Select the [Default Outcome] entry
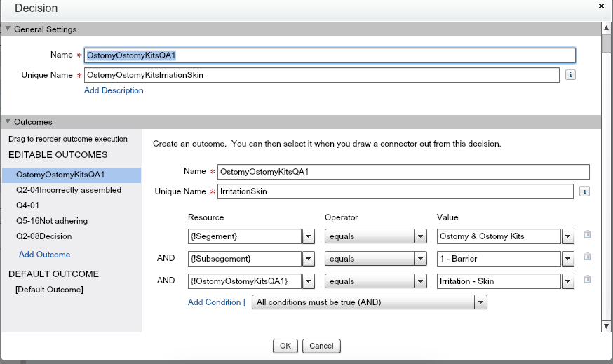The width and height of the screenshot is (613, 364). (50, 290)
